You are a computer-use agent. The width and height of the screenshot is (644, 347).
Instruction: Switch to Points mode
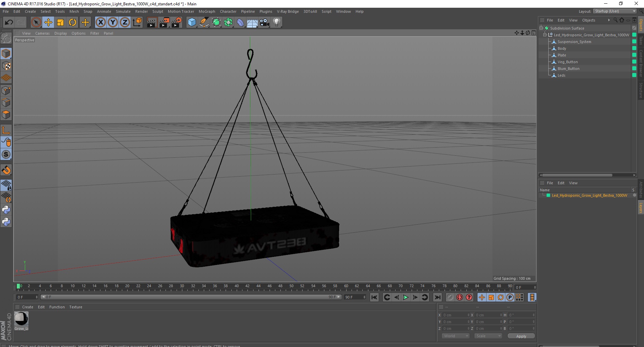point(6,90)
